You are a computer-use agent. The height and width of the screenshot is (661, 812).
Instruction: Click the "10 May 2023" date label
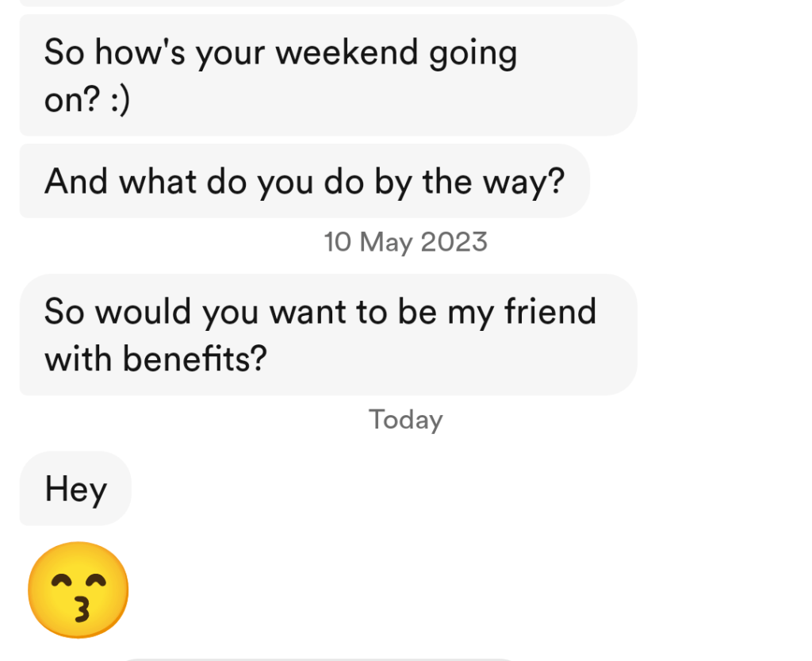point(405,242)
